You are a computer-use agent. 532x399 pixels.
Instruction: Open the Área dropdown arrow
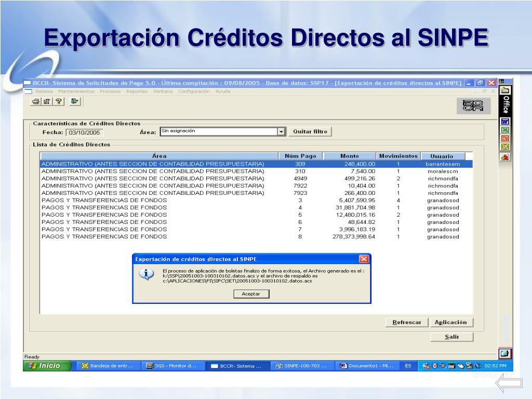(281, 131)
